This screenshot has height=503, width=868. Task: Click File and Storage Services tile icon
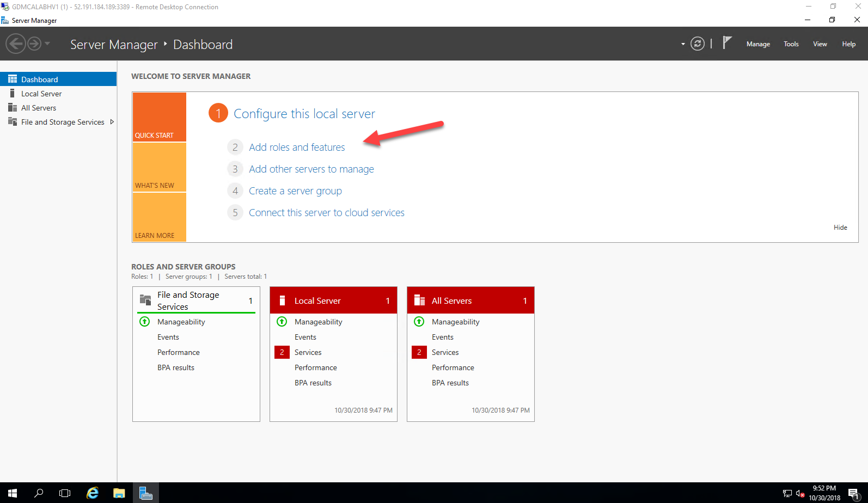pyautogui.click(x=145, y=300)
